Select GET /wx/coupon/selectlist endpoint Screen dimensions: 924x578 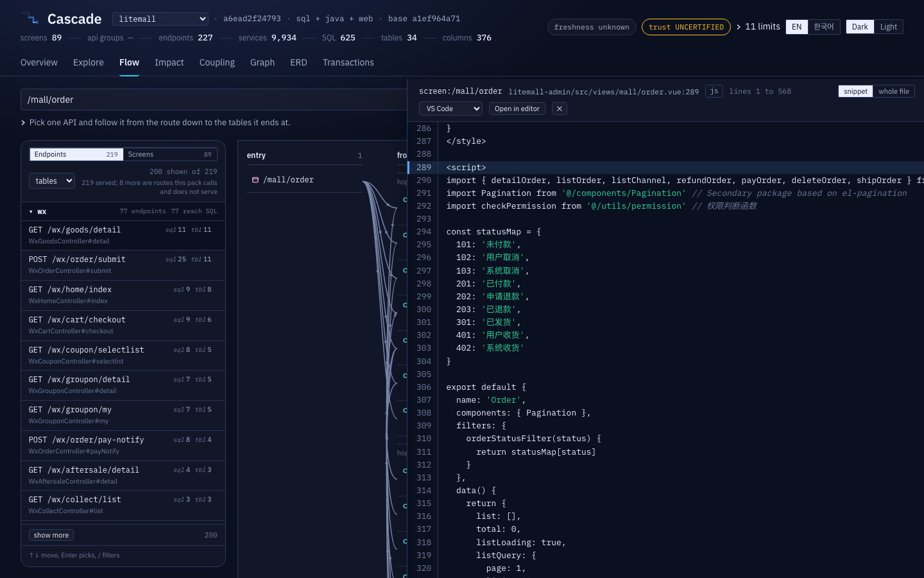point(123,355)
